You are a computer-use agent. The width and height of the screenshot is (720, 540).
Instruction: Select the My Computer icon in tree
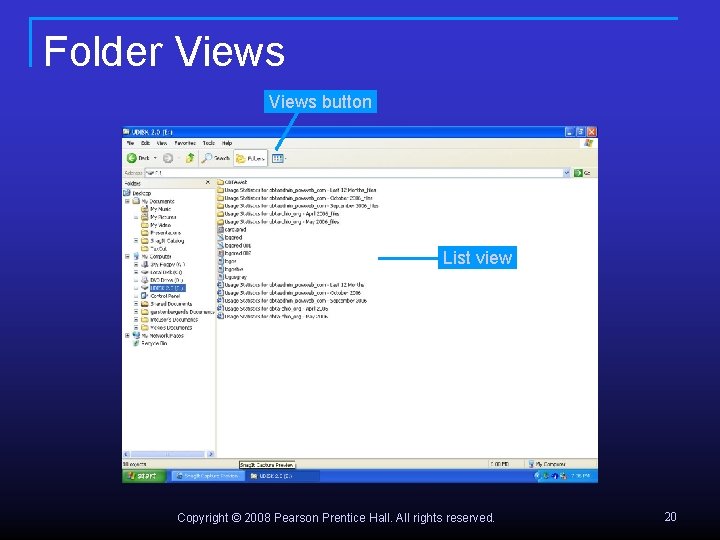coord(136,256)
